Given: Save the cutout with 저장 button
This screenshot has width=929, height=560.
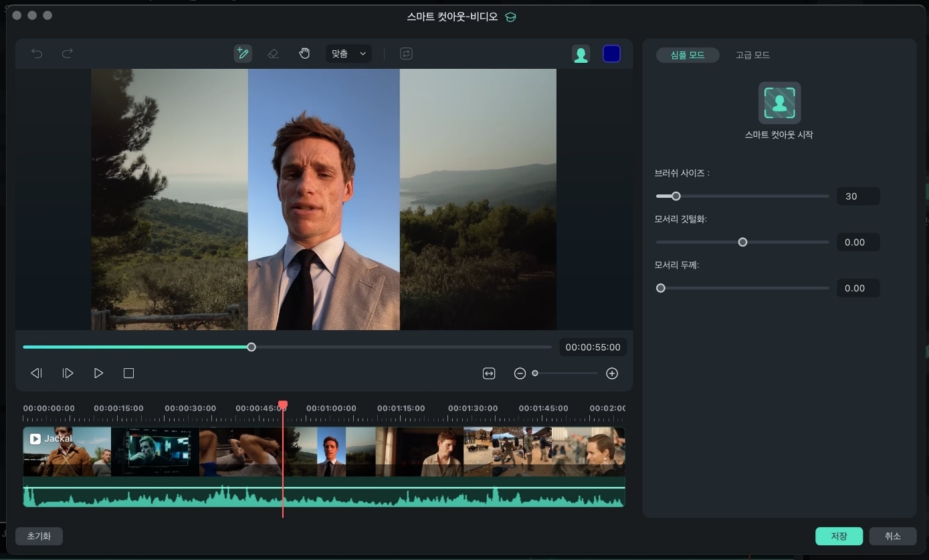Looking at the screenshot, I should point(839,536).
